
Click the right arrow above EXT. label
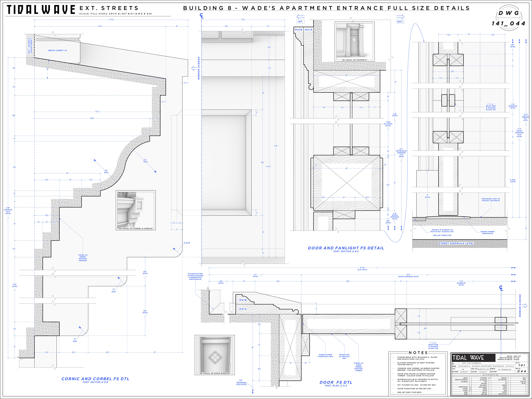400,17
